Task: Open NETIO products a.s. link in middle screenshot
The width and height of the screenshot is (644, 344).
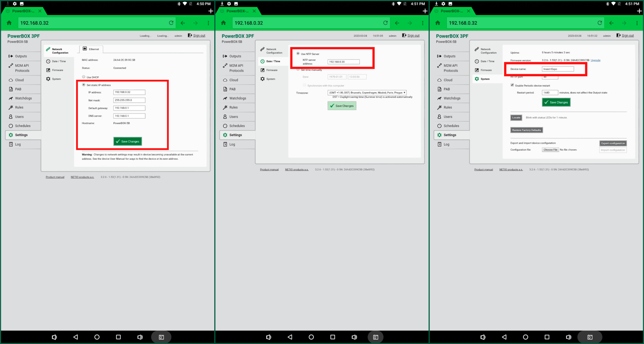Action: (x=297, y=169)
